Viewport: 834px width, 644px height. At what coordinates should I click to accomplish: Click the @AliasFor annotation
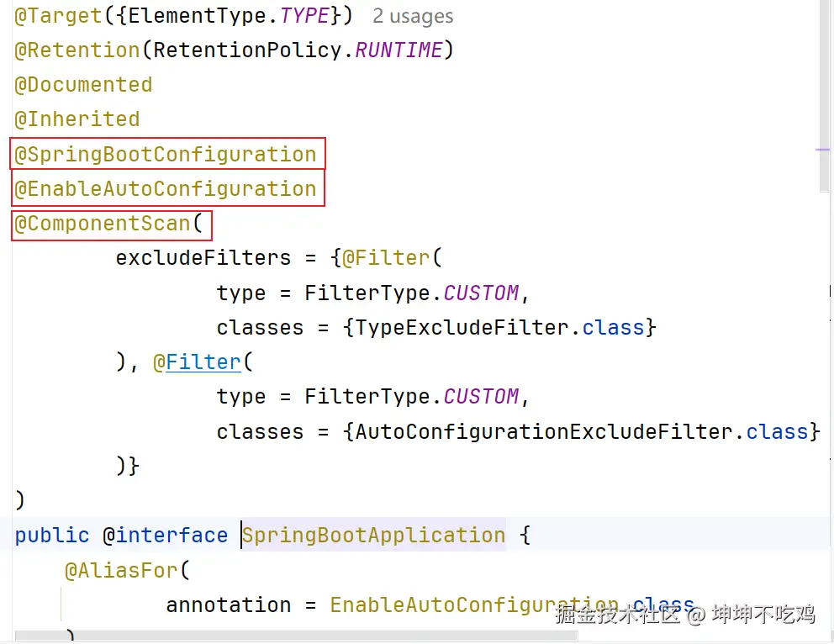[121, 570]
